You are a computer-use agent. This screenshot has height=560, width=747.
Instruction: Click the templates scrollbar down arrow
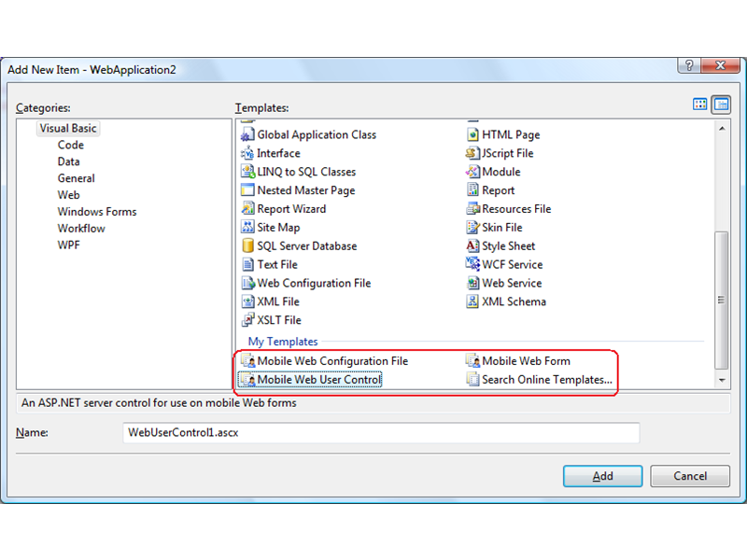[x=722, y=380]
